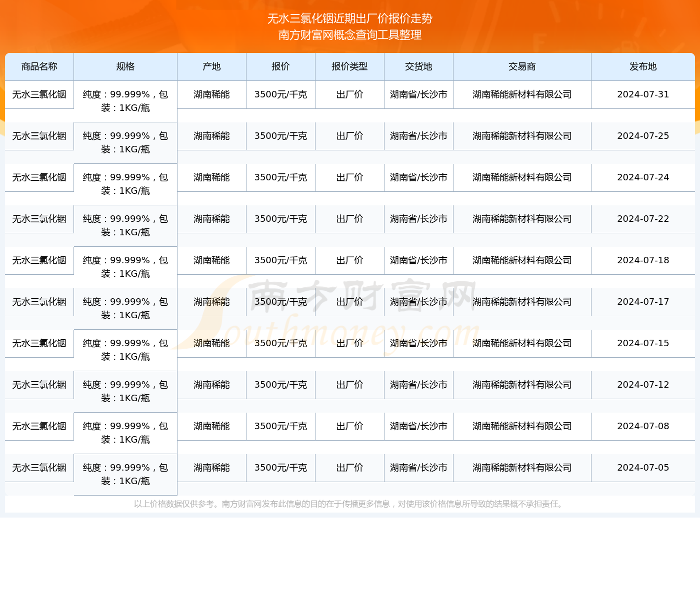Click 湖南省/长沙市 in the 2024-07-31 row

419,94
